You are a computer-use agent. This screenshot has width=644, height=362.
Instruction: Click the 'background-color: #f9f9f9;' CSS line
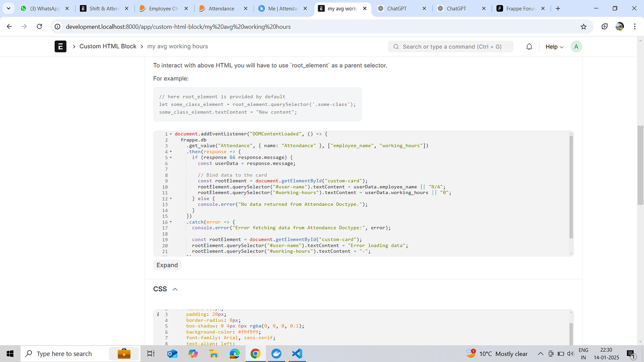coord(223,332)
